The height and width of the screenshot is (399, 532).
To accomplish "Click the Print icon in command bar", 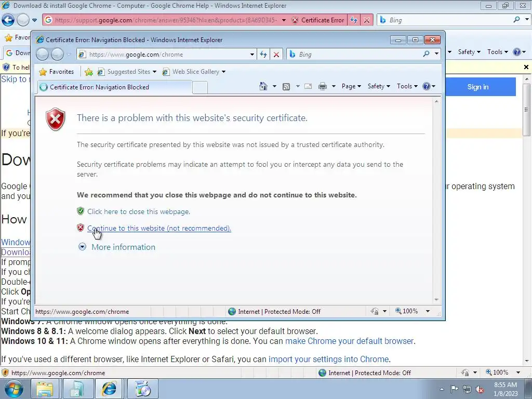I will point(322,87).
